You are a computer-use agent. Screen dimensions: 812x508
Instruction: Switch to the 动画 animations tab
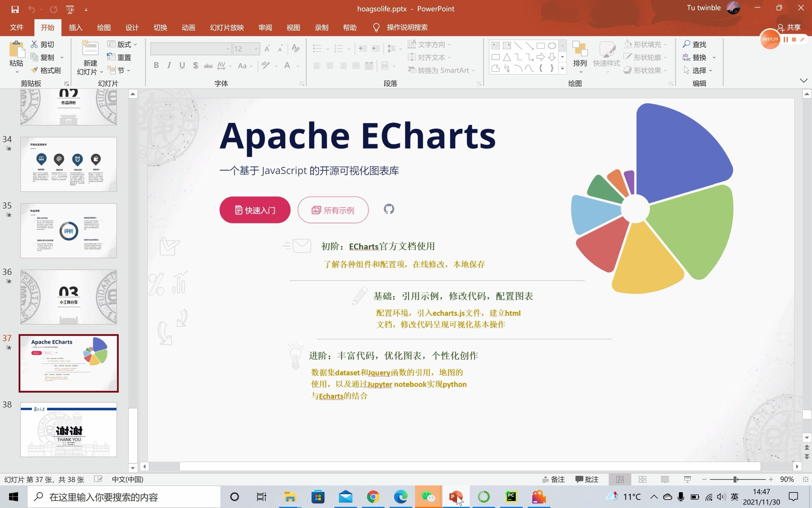coord(188,28)
